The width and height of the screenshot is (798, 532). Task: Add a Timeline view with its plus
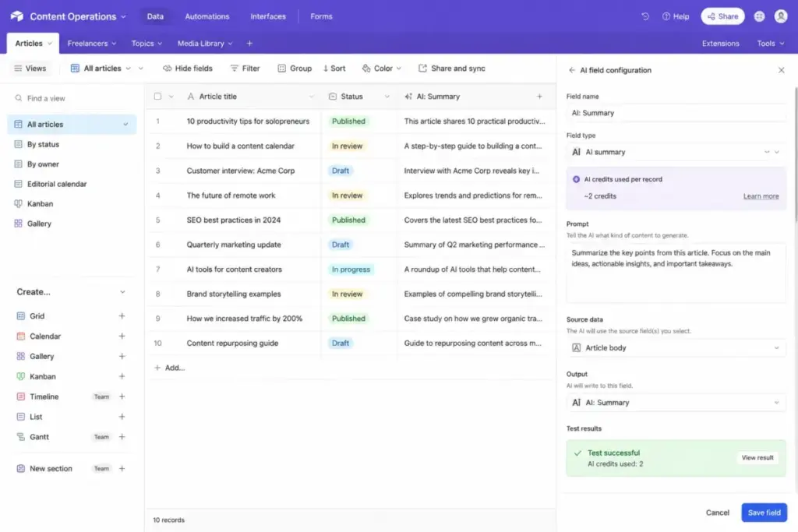tap(122, 396)
